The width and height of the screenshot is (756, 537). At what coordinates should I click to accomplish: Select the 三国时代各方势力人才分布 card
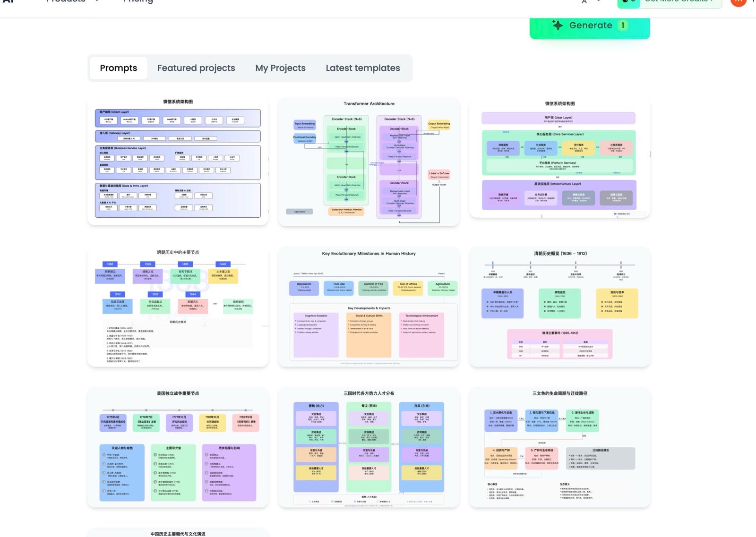369,447
